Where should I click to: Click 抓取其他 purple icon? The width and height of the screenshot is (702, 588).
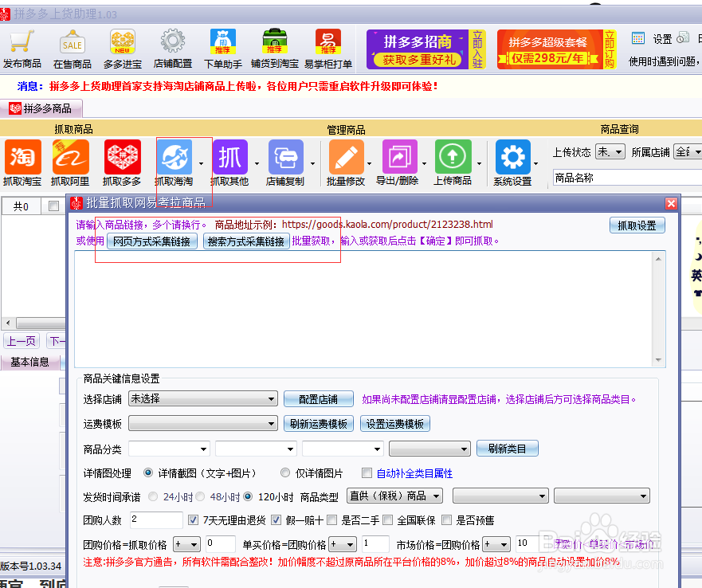tap(230, 157)
